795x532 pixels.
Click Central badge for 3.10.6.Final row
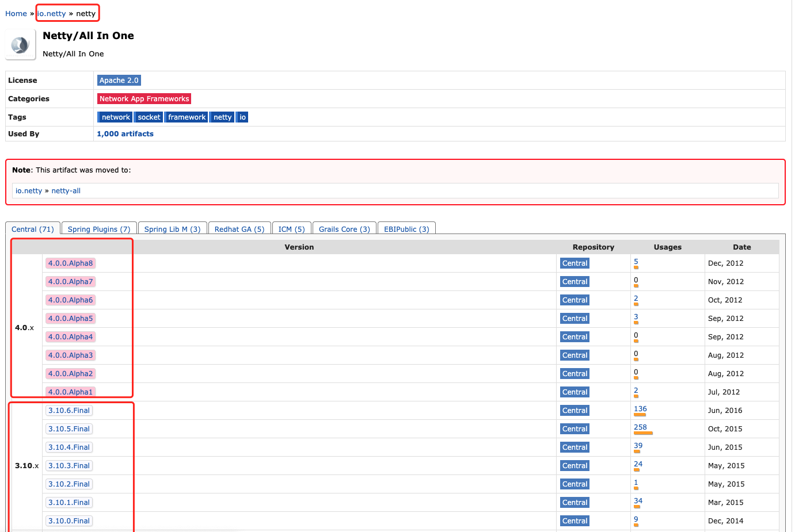click(575, 411)
